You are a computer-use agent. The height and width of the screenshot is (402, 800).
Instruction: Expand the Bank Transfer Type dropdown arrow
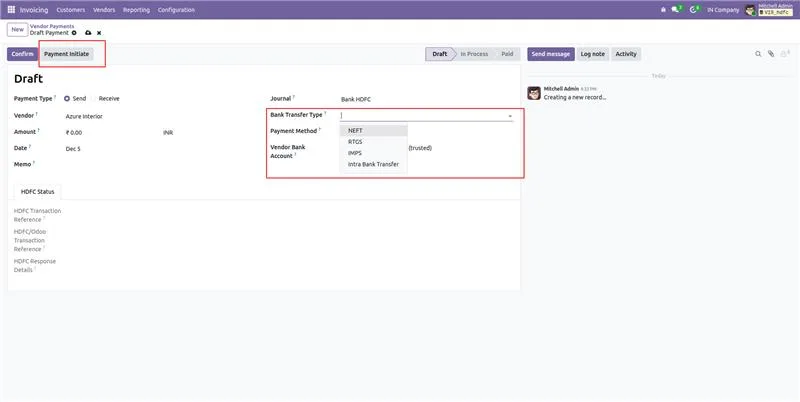[x=510, y=116]
